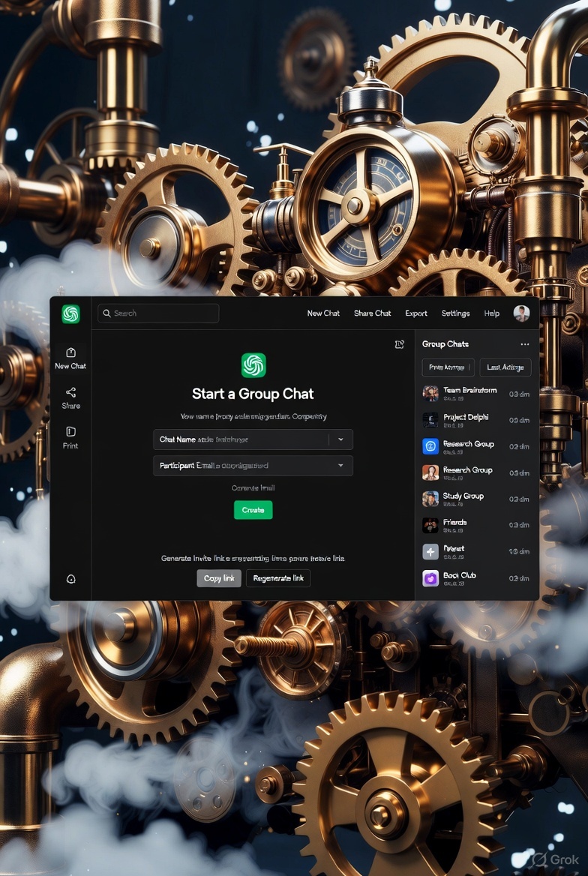This screenshot has height=876, width=588.
Task: Click Share Chat in the top bar
Action: [372, 313]
